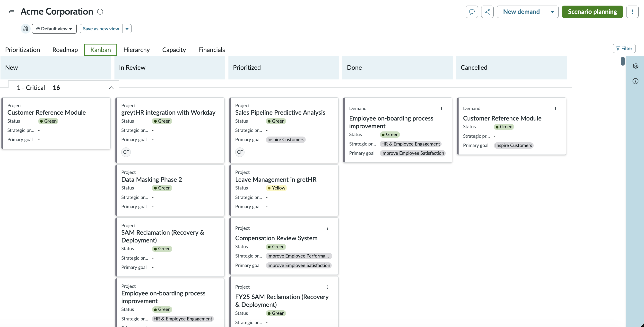The height and width of the screenshot is (327, 644).
Task: Click the 16 count beside 1 - Critical
Action: point(56,88)
